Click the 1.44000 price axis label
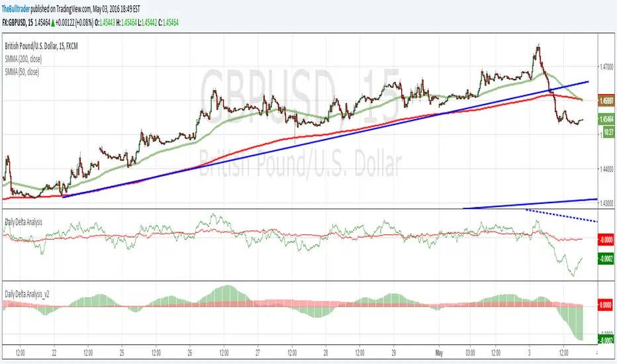The image size is (617, 364). tap(606, 169)
